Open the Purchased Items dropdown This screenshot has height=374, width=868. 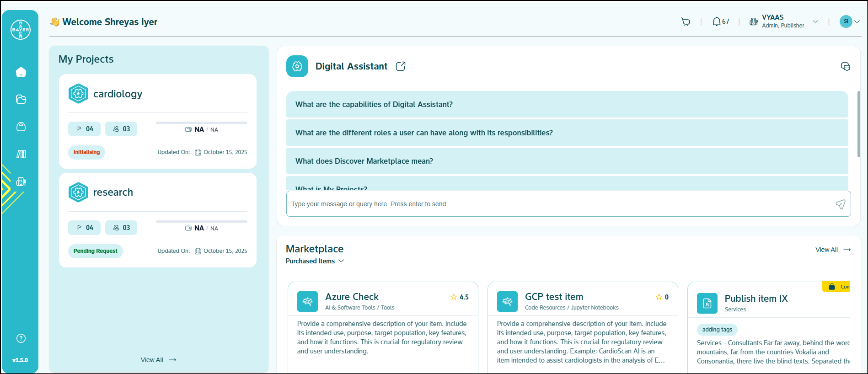315,261
